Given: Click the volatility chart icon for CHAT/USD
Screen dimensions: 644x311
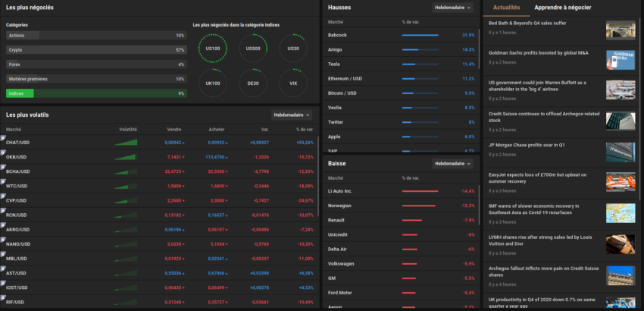Looking at the screenshot, I should coord(126,142).
